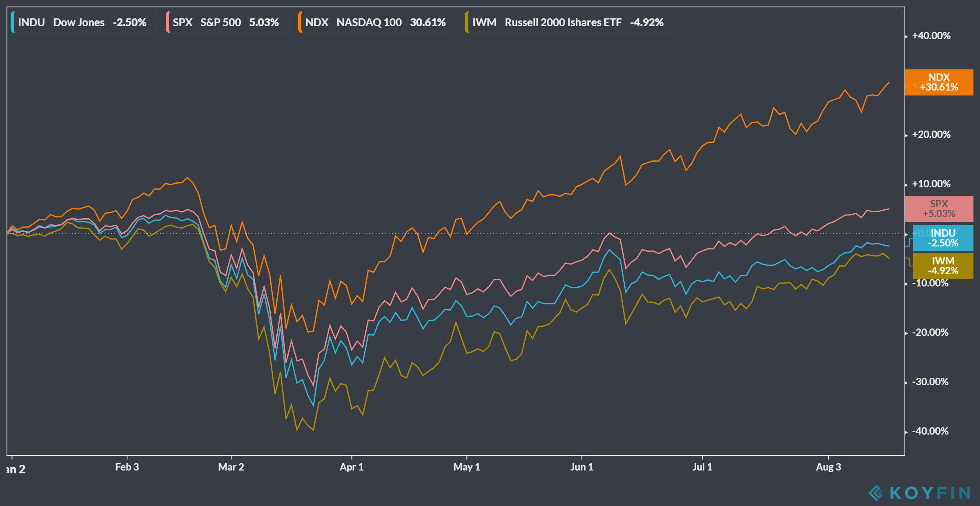Click the -20.00% y-axis label

point(930,333)
